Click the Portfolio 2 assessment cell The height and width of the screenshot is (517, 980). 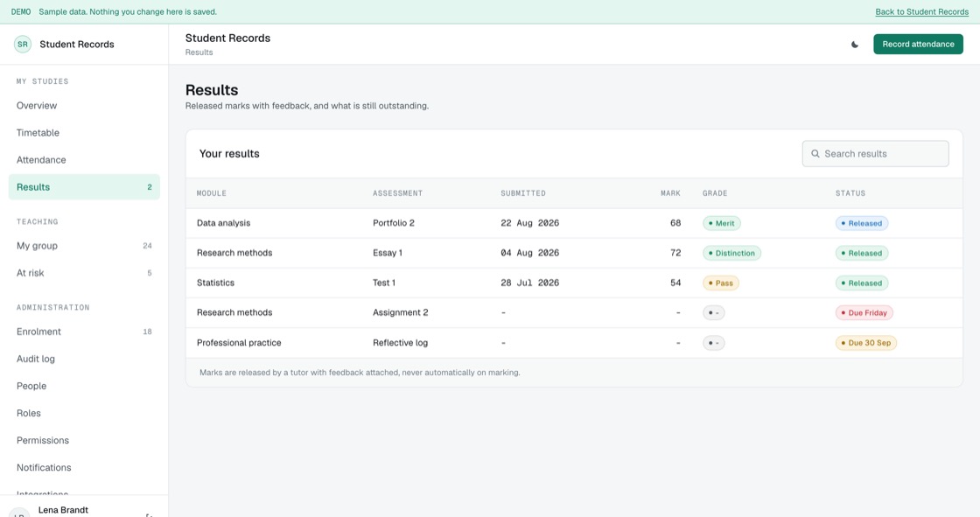(x=393, y=223)
